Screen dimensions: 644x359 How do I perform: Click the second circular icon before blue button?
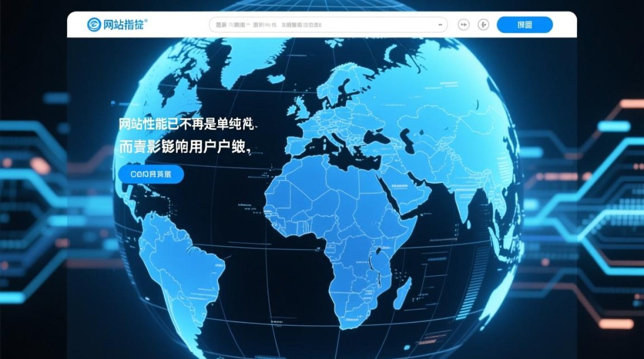[x=483, y=25]
